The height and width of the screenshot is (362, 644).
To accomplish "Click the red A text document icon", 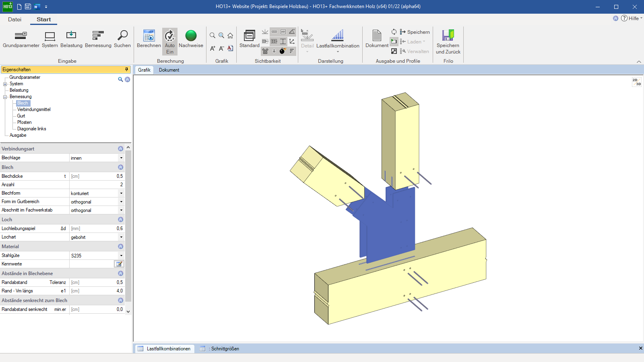I will click(230, 48).
